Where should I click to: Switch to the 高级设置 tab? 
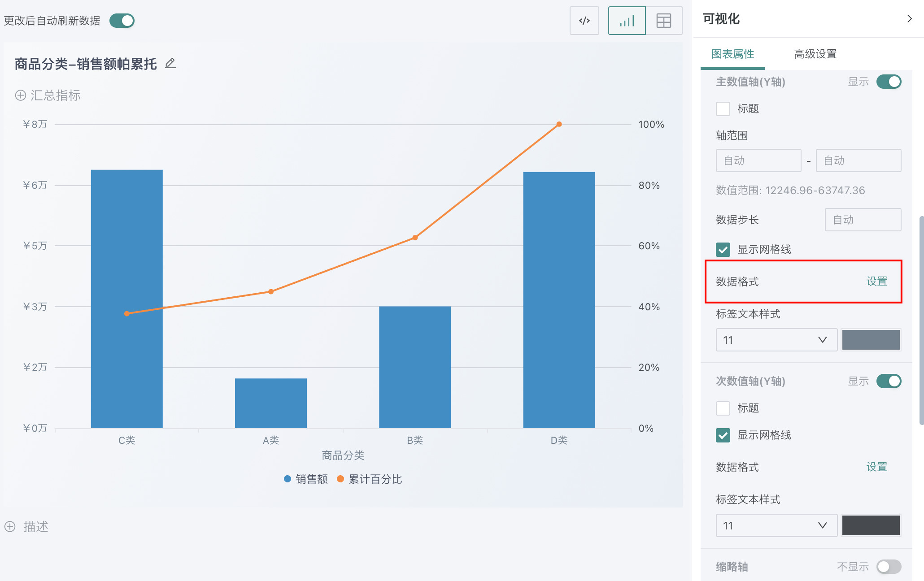815,54
